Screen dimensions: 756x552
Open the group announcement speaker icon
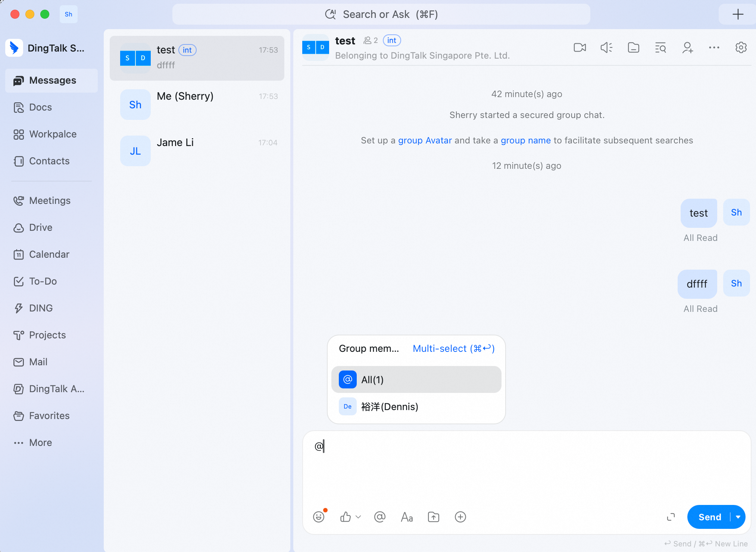click(x=606, y=48)
